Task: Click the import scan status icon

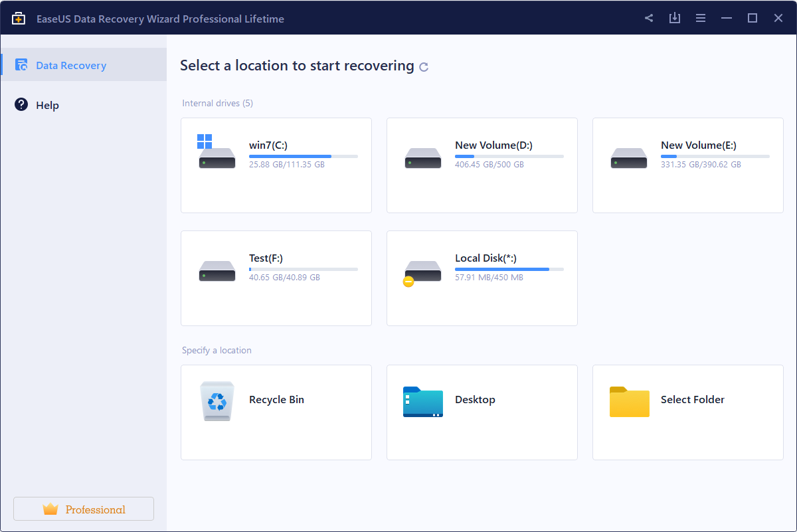Action: click(675, 18)
